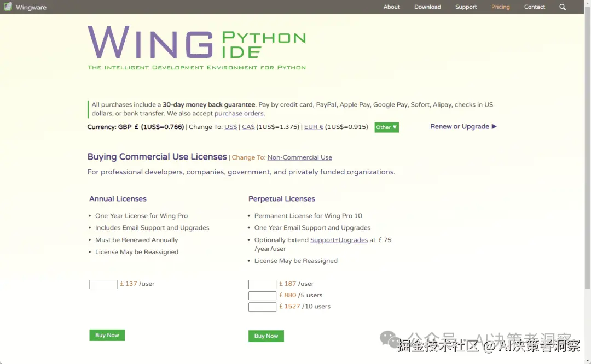Click 'One Year Email Support and Upgrades' text
The height and width of the screenshot is (364, 591).
click(x=312, y=228)
